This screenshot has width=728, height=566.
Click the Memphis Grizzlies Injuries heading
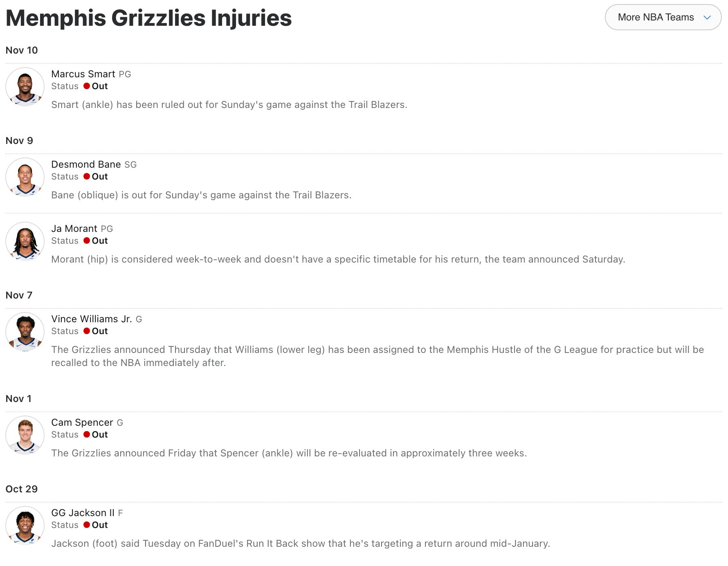(x=148, y=18)
